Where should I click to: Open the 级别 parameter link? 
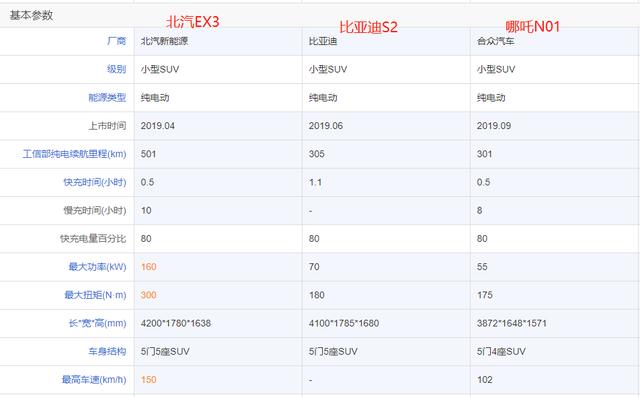(x=116, y=69)
